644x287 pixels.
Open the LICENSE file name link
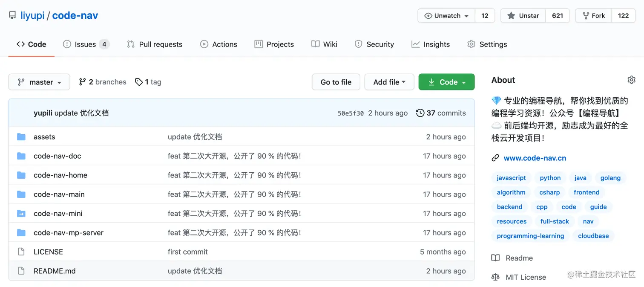point(48,252)
